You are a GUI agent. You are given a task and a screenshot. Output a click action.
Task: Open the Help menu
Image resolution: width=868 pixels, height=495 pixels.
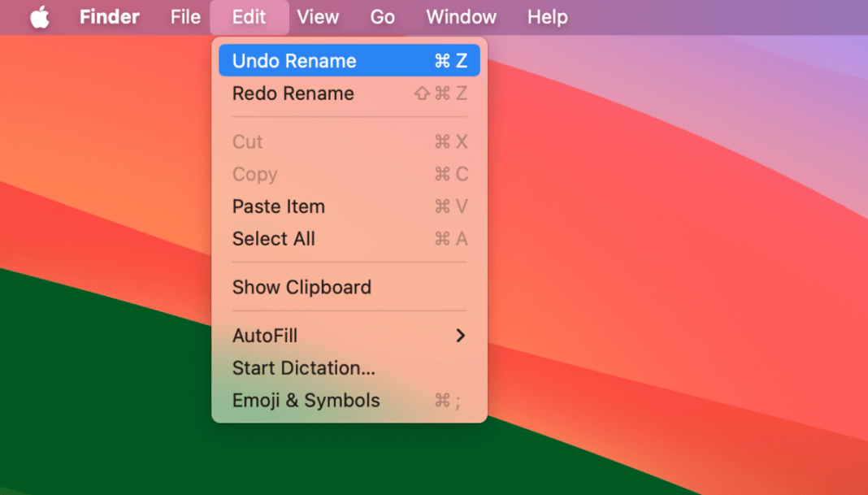pos(546,16)
